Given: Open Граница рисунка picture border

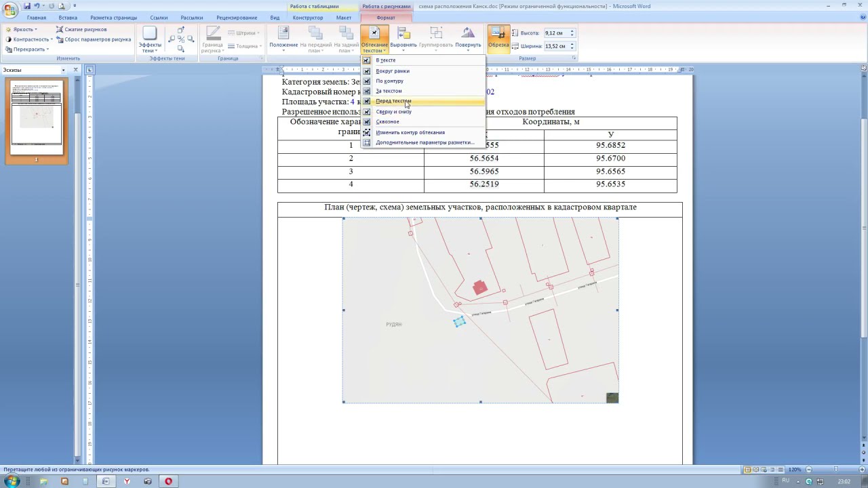Looking at the screenshot, I should [212, 40].
